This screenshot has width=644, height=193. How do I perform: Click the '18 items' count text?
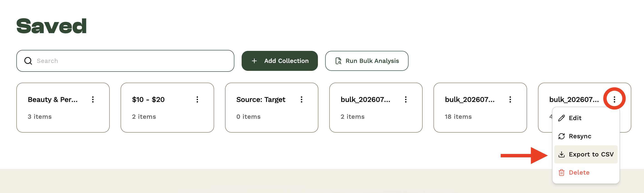pos(458,117)
